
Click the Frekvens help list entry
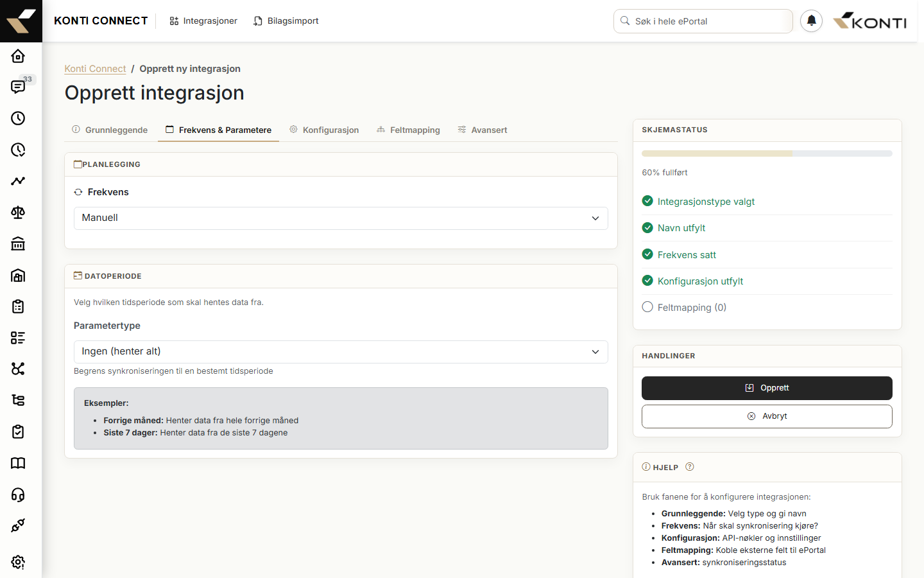[740, 526]
